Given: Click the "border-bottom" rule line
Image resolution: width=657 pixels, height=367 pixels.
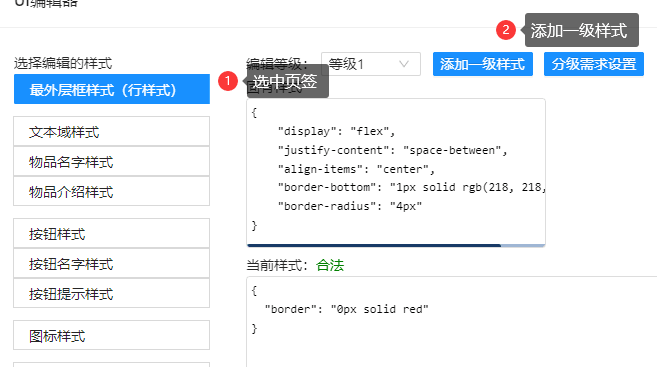Looking at the screenshot, I should tap(411, 187).
